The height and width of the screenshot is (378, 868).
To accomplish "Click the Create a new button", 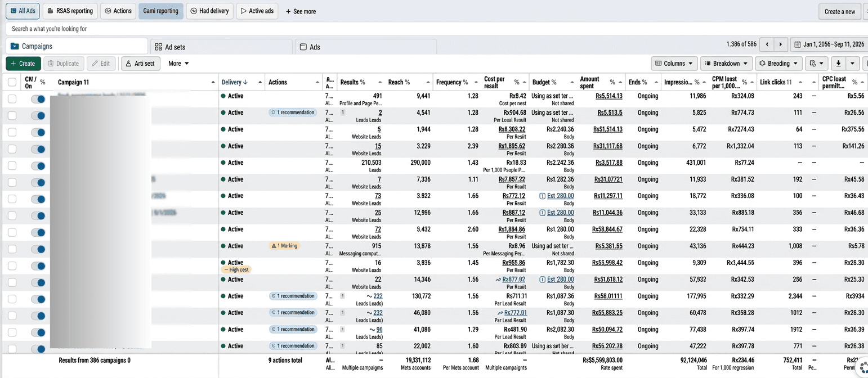I will pos(839,11).
